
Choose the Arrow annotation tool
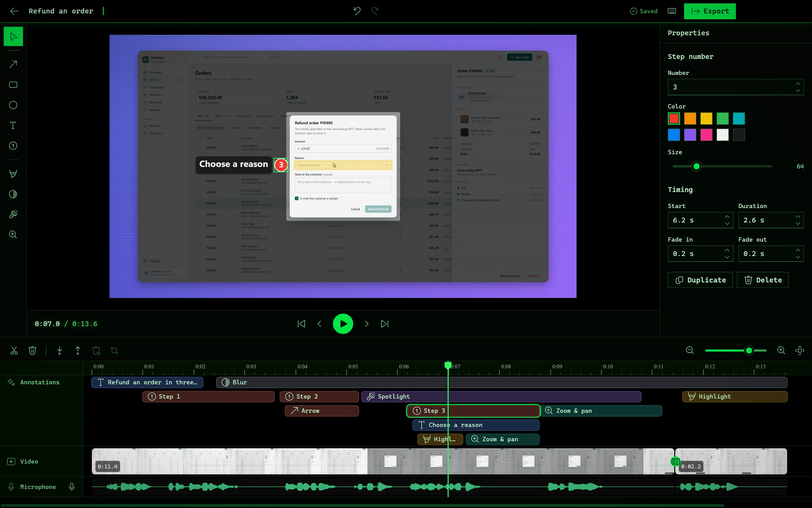13,64
